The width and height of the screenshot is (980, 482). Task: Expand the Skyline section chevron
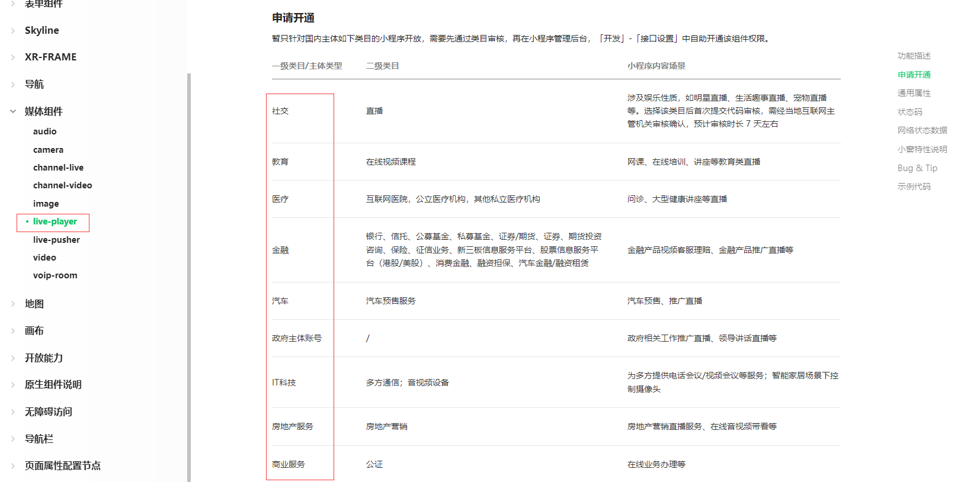click(13, 30)
